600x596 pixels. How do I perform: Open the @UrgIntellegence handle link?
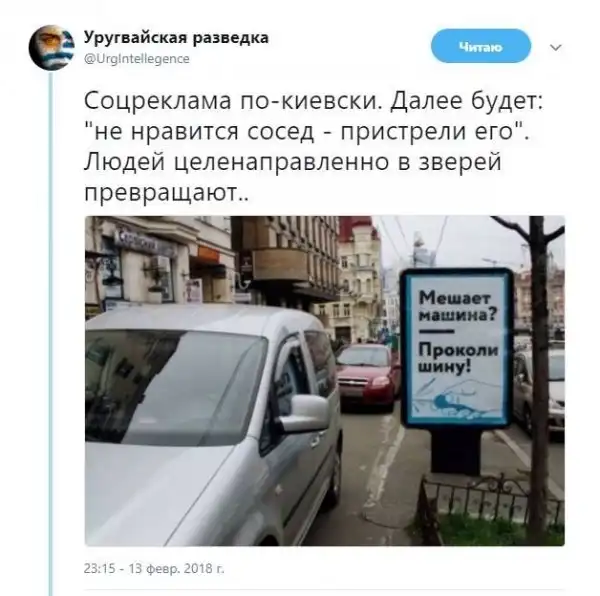pyautogui.click(x=137, y=59)
